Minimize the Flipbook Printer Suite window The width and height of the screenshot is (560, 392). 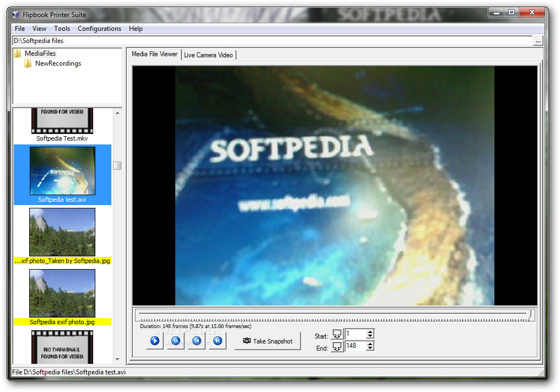tap(496, 13)
